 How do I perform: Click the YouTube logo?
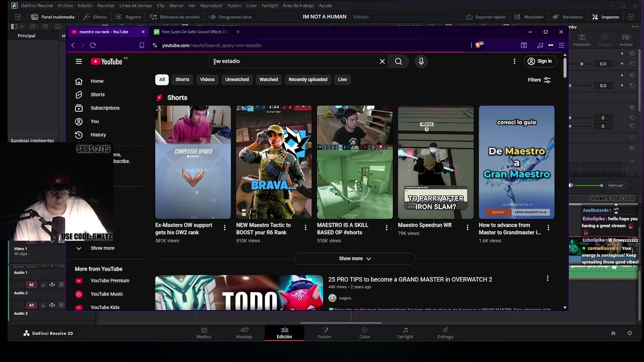tap(107, 61)
